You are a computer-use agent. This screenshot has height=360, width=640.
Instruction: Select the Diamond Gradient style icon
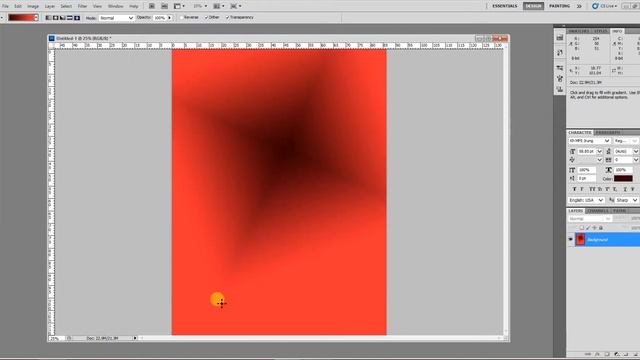coord(77,18)
